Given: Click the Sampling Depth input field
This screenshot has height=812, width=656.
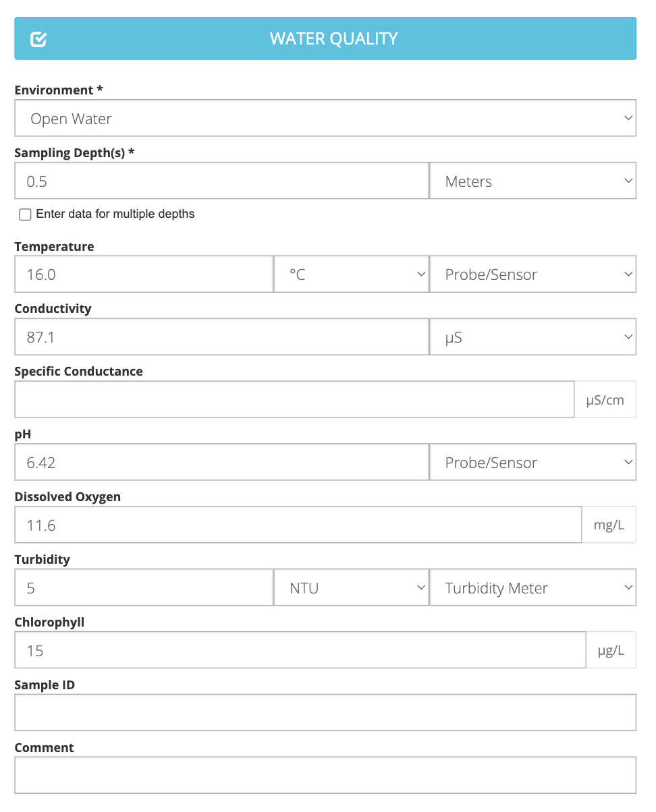Looking at the screenshot, I should (x=221, y=181).
